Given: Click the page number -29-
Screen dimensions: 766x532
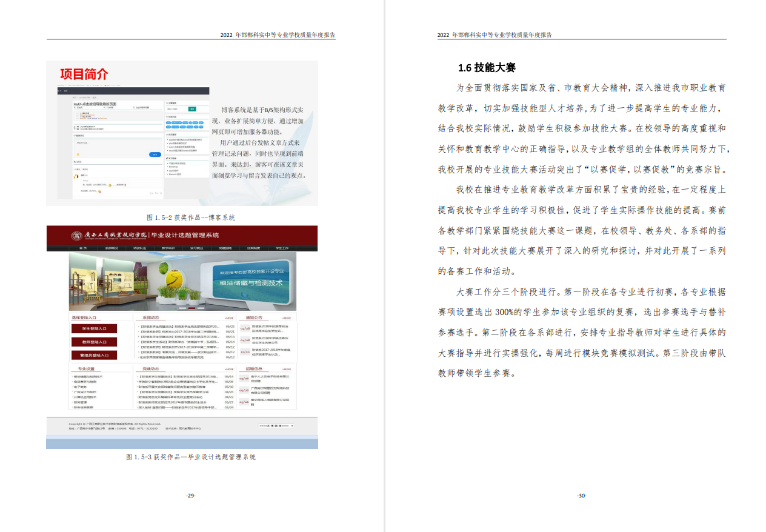Looking at the screenshot, I should coord(190,496).
